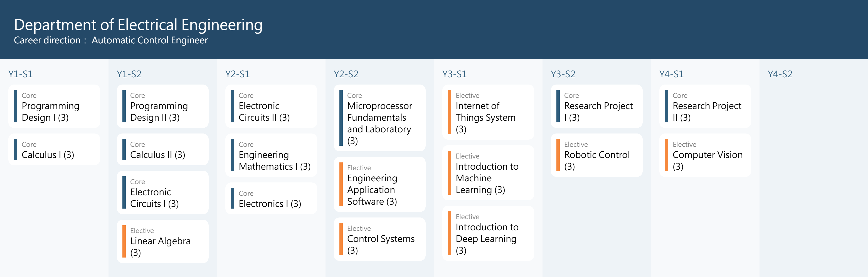
Task: Click the Robotic Control elective card
Action: coord(596,155)
